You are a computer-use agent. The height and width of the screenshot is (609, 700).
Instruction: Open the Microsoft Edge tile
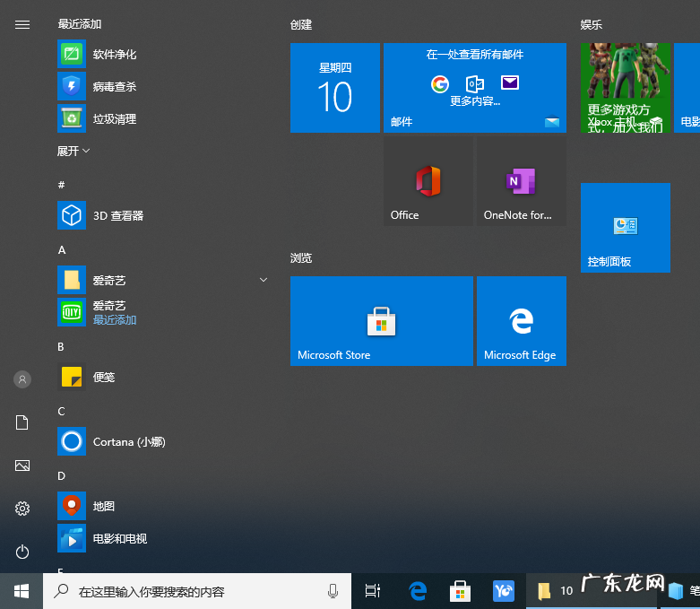[x=522, y=321]
